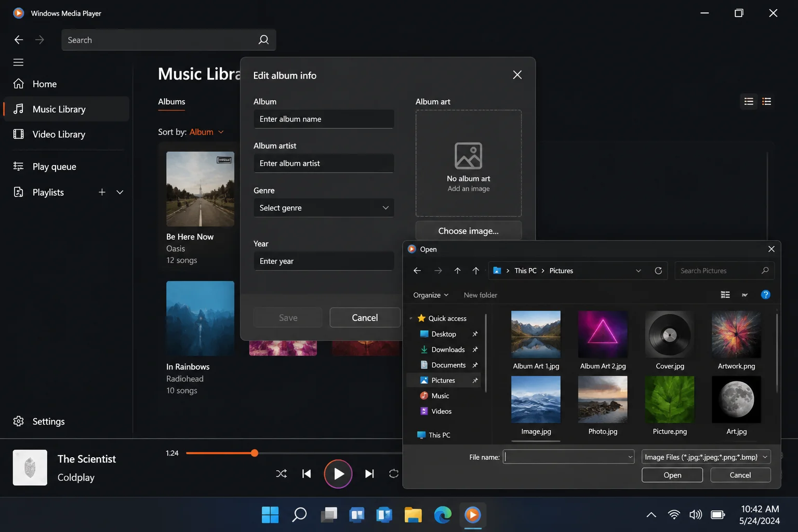Screen dimensions: 798x532
Task: Add a new playlist with plus icon
Action: pyautogui.click(x=102, y=192)
